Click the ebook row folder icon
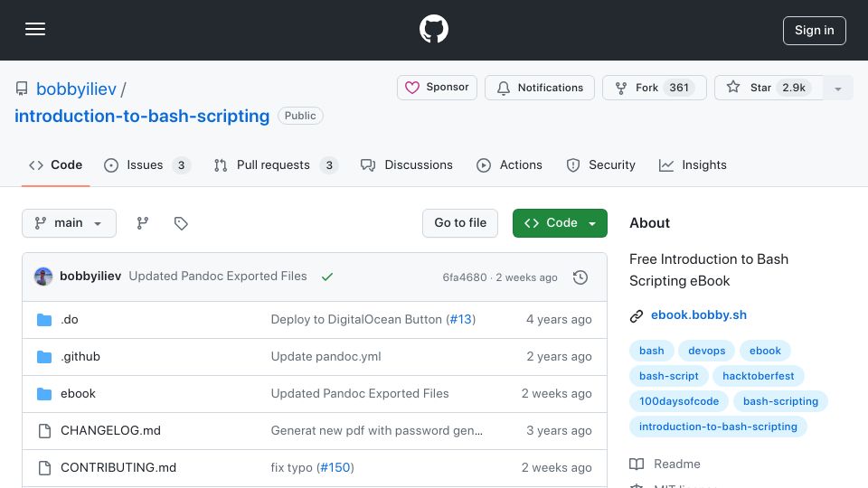 pos(44,394)
